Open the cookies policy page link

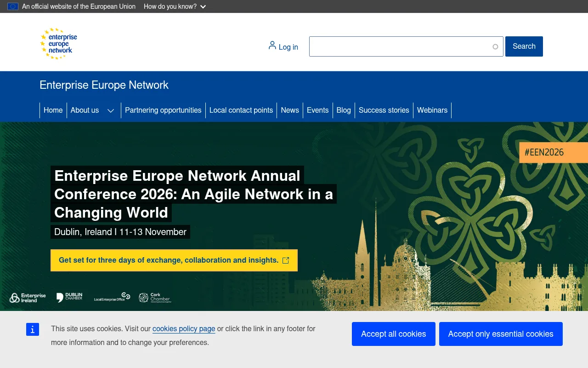(x=184, y=328)
